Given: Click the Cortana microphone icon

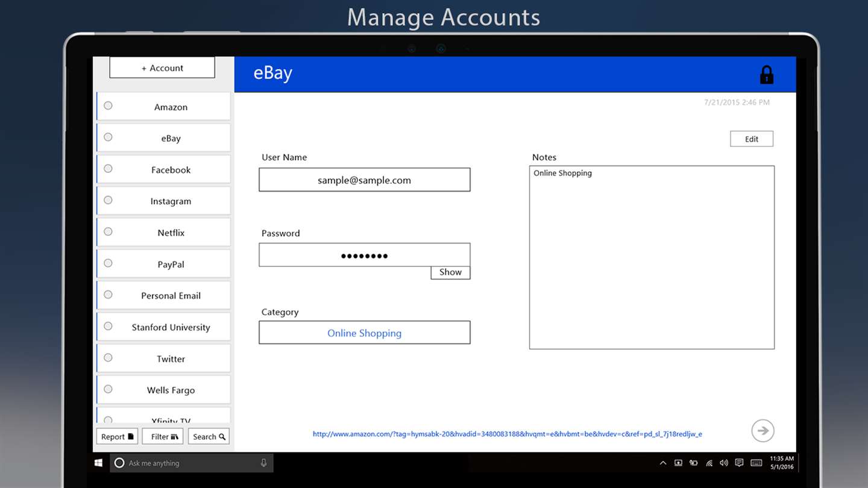Looking at the screenshot, I should click(x=263, y=463).
